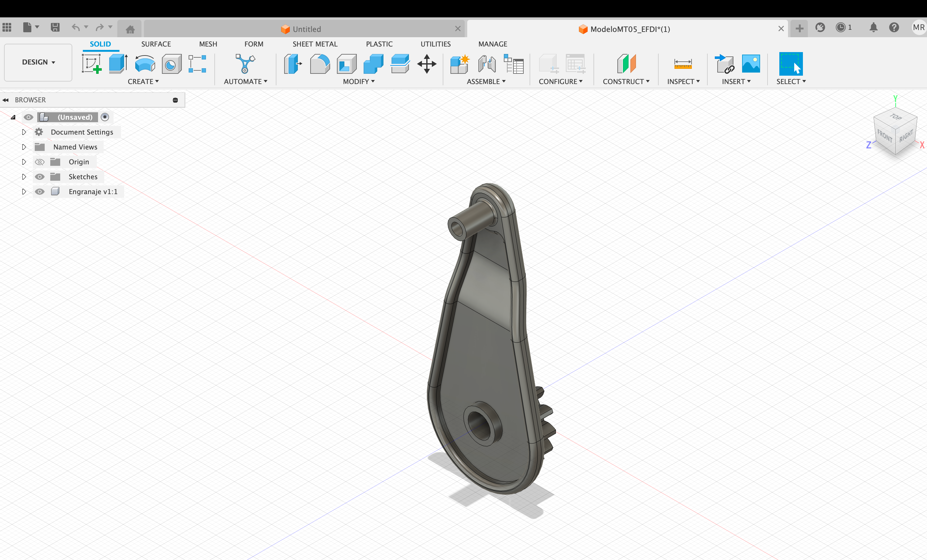
Task: Hide the Sketches folder
Action: [39, 177]
